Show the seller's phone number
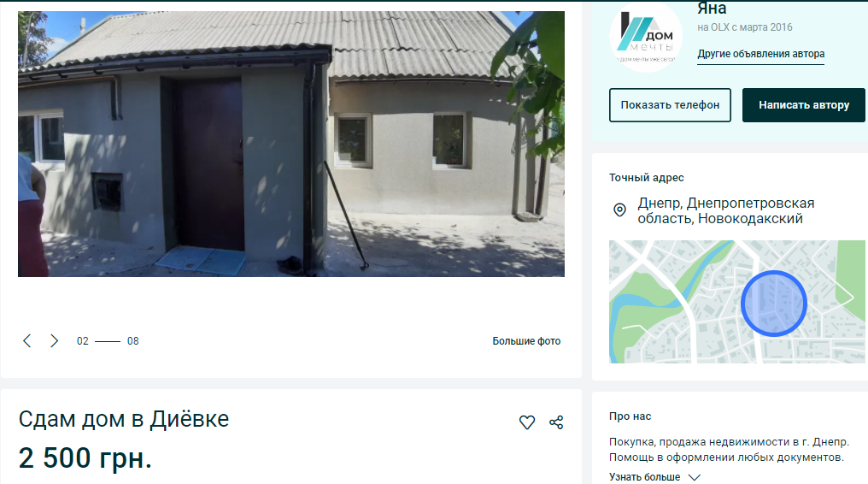This screenshot has width=868, height=484. tap(670, 105)
